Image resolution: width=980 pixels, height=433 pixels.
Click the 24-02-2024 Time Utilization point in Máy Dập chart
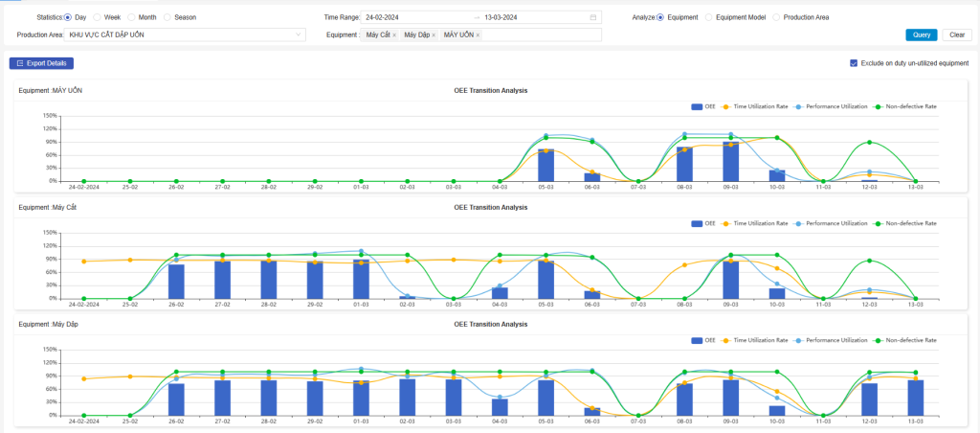tap(84, 378)
